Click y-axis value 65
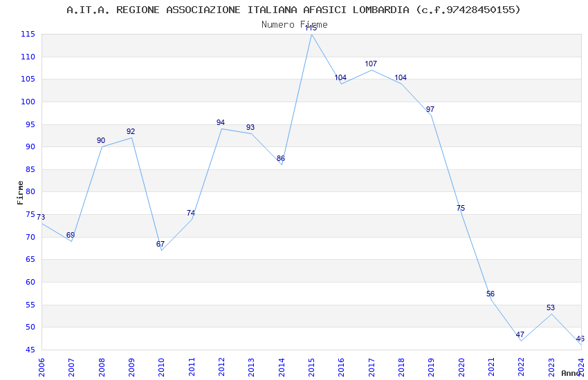 [30, 260]
